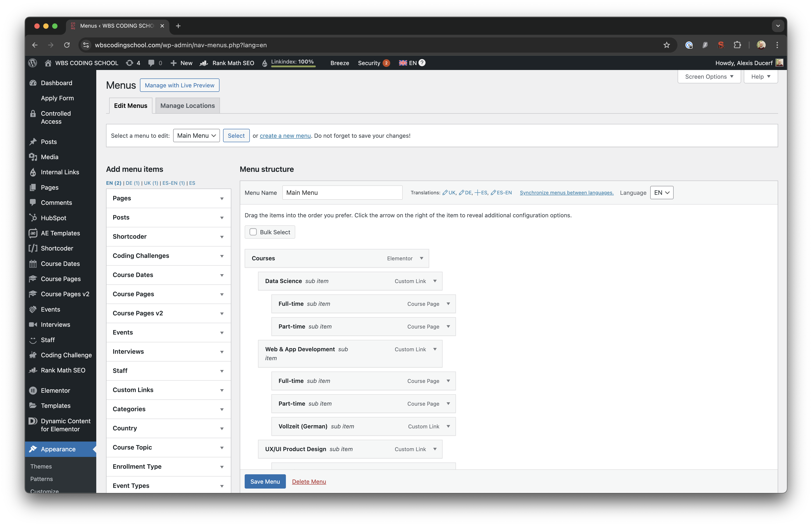Open the site home icon WBS CODING SCHOOL
Screen dimensions: 812x526
[x=48, y=63]
